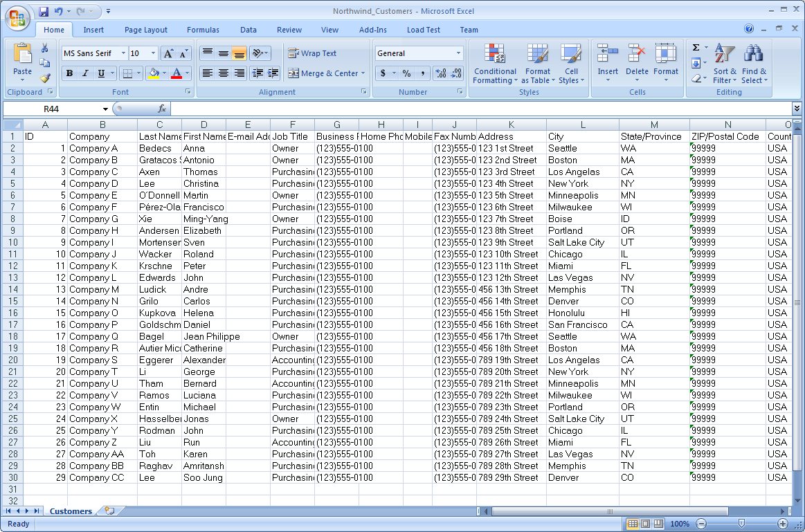
Task: Open the Load Test ribbon tab
Action: (423, 30)
